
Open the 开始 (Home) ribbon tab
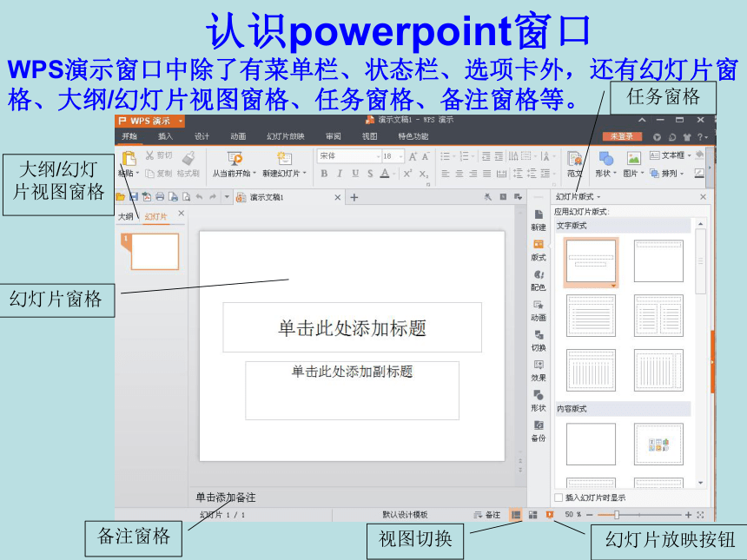pos(129,136)
